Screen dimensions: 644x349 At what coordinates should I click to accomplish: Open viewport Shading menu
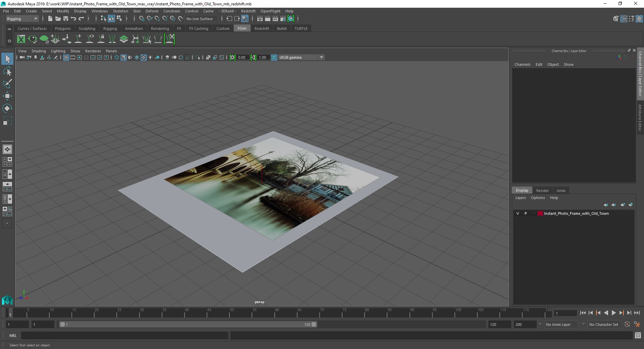[x=39, y=51]
